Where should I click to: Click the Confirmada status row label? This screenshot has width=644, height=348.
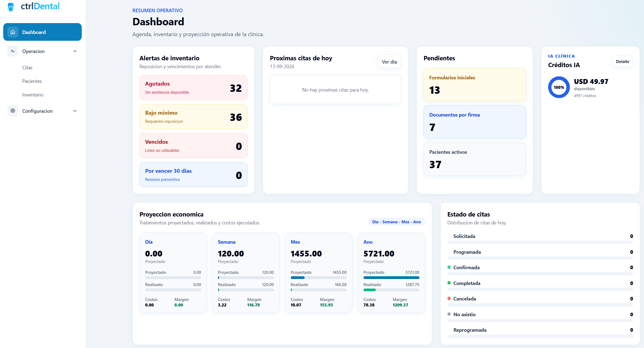[x=466, y=268]
